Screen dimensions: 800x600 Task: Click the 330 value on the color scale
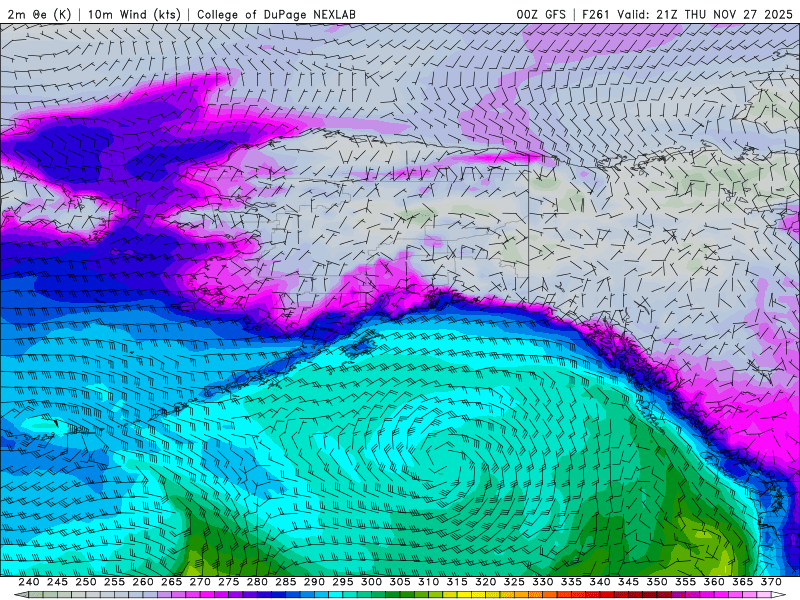(x=543, y=582)
